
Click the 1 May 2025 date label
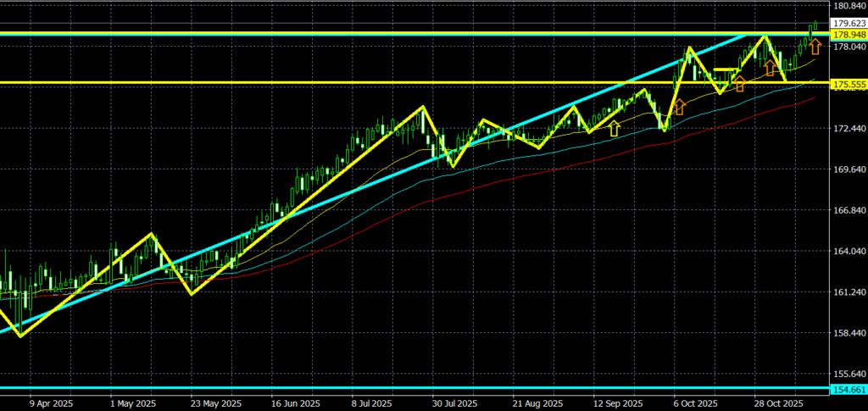pos(135,403)
